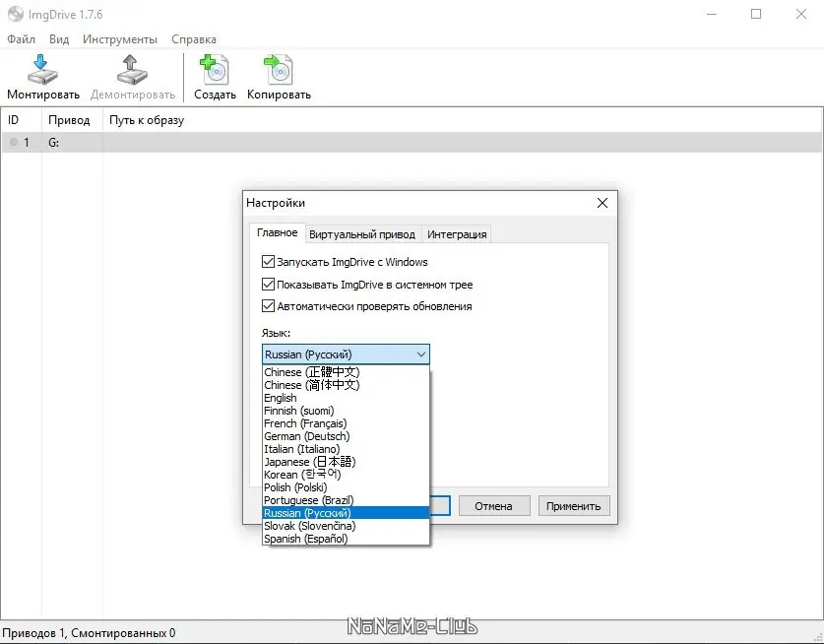Click the ImgDrive app icon in the title bar

[15, 14]
